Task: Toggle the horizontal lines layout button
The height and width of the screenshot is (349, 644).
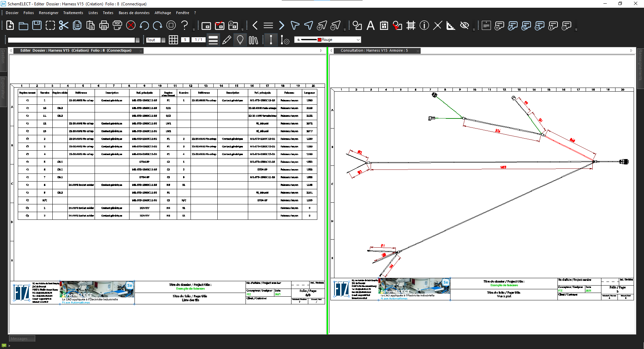Action: tap(213, 40)
